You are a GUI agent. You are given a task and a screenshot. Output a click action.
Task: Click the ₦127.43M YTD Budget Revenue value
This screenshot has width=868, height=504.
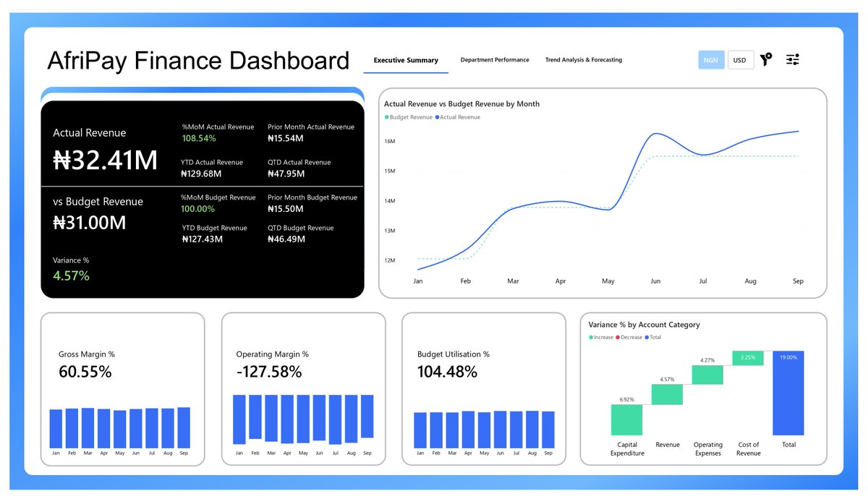pos(203,239)
